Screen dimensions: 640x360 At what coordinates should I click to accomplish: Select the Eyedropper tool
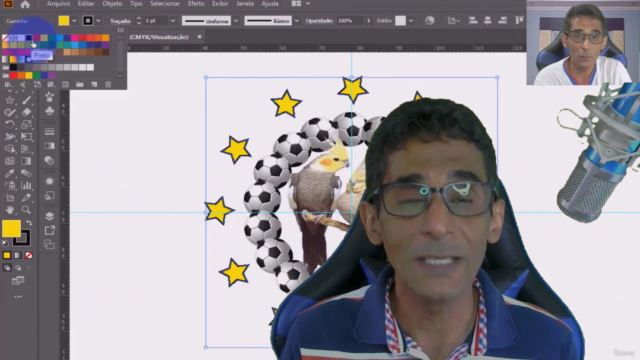pos(10,173)
